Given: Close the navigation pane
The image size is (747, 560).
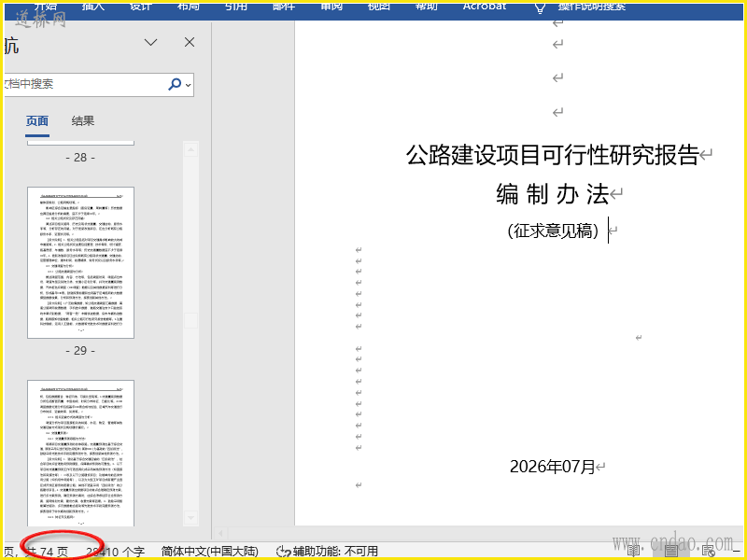Looking at the screenshot, I should pos(190,42).
